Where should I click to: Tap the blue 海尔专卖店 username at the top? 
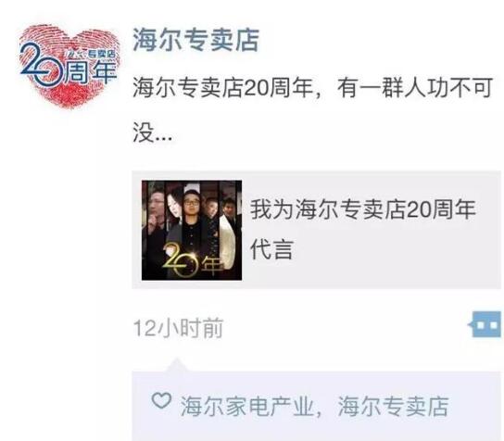tap(196, 40)
